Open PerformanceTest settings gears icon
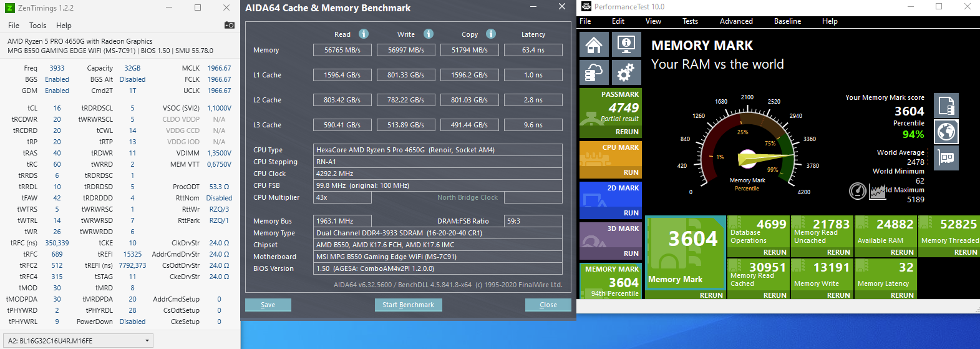Screen dimensions: 980x349 [x=626, y=72]
